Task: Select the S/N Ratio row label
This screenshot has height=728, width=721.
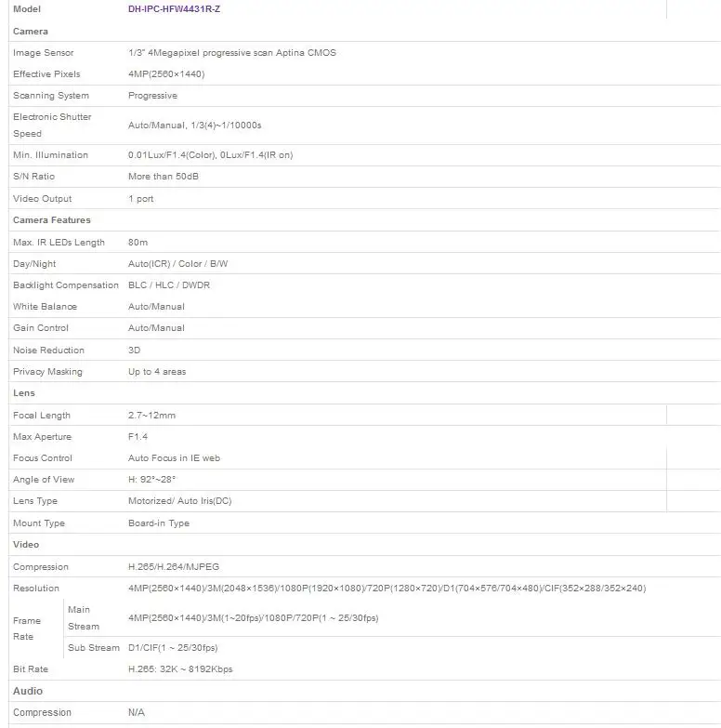Action: (33, 176)
